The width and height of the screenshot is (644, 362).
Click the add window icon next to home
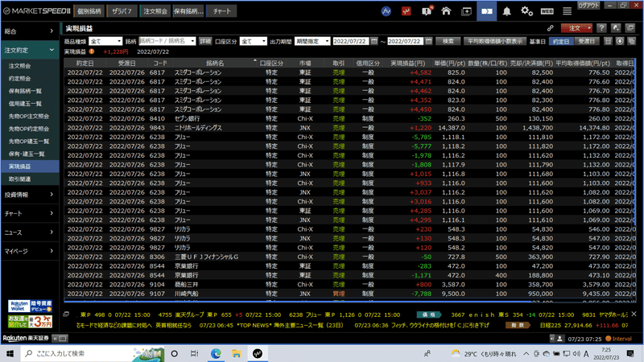467,11
